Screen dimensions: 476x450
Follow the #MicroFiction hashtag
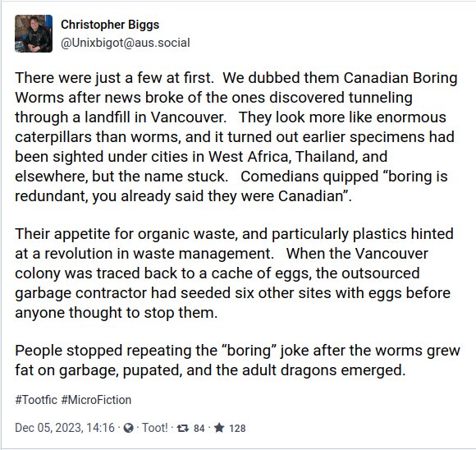pyautogui.click(x=96, y=400)
